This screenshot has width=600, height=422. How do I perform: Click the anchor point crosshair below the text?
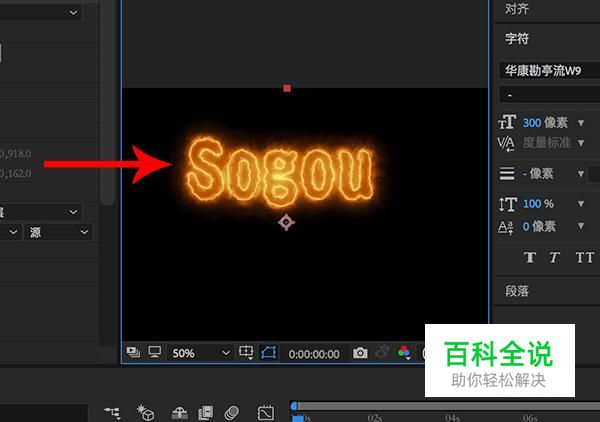click(x=286, y=222)
